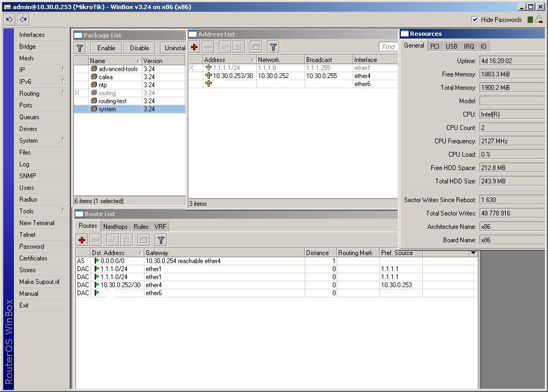Open Route List filter funnel
Screen dimensions: 548x392
click(x=161, y=240)
